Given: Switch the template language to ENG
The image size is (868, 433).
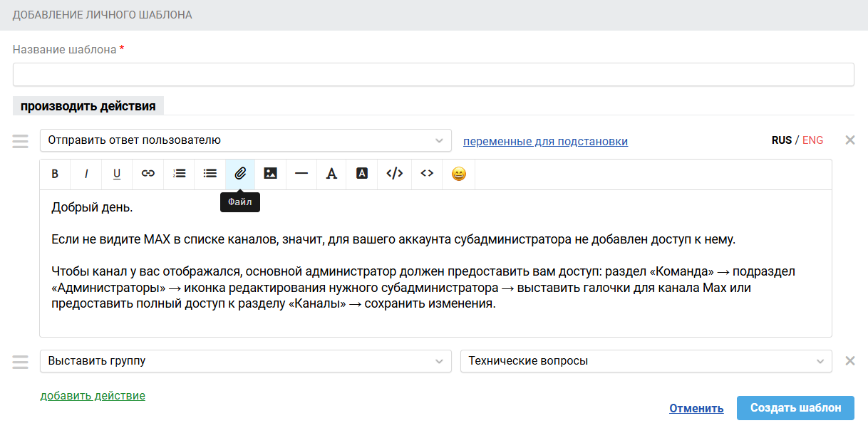Looking at the screenshot, I should click(812, 140).
